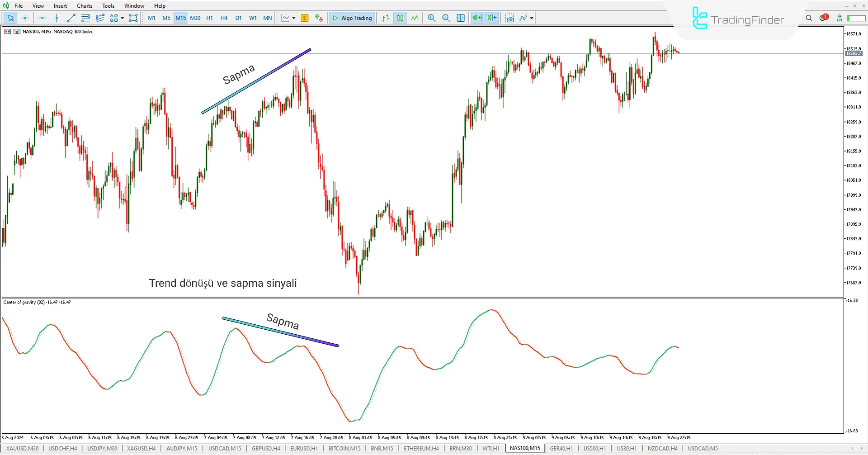Select the Horizontal Line tool
868x455 pixels.
point(42,18)
